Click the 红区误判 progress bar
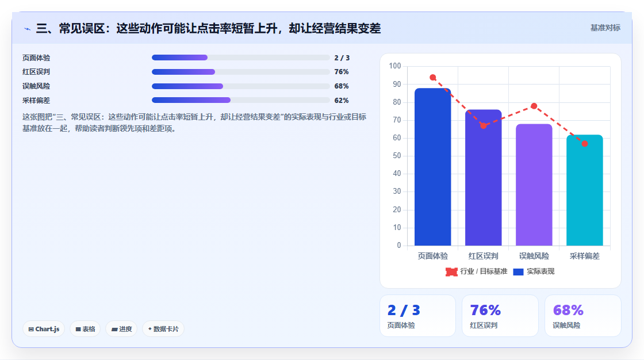Screen dimensions: 644x360 point(241,72)
